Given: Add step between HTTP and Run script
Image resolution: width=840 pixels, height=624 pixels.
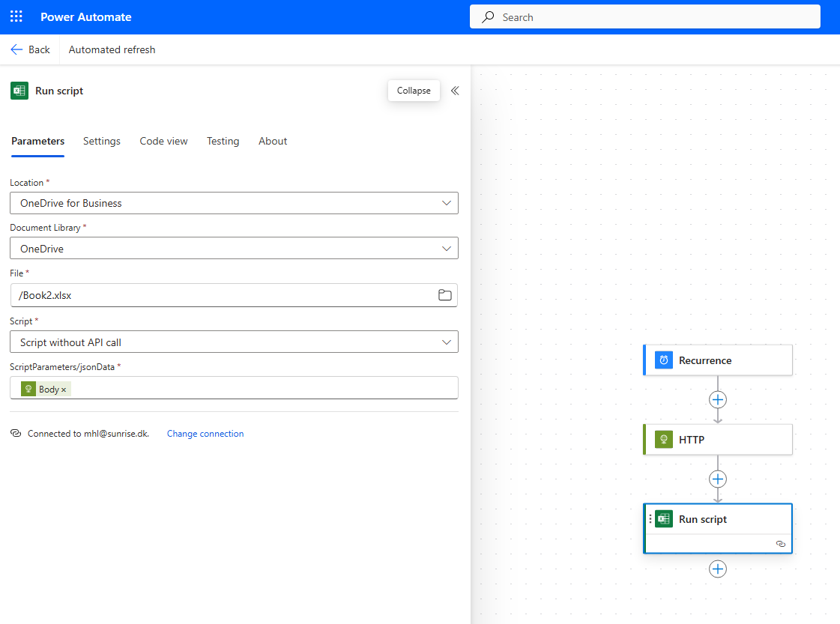Looking at the screenshot, I should click(x=718, y=479).
